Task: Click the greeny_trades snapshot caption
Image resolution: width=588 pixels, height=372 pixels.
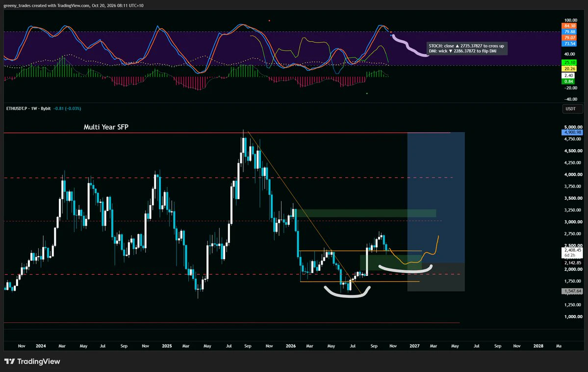Action: 74,5
